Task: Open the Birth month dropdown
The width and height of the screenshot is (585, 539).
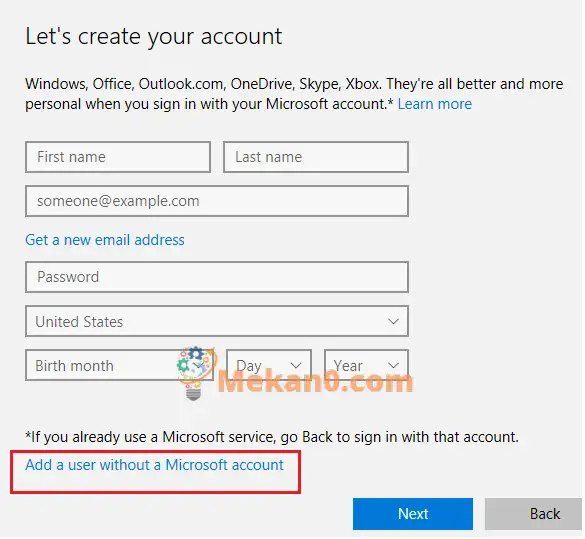Action: click(119, 365)
